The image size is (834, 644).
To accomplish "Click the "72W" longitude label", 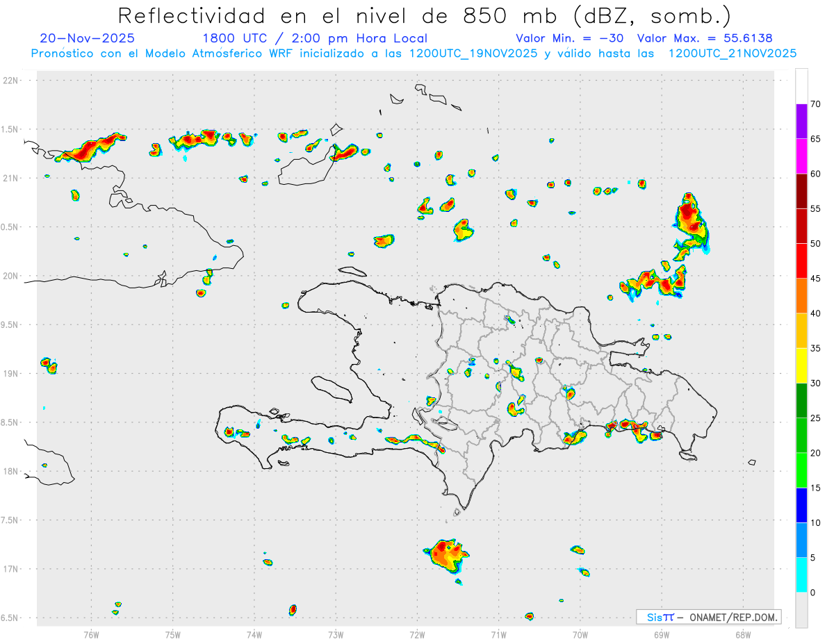I will [417, 634].
